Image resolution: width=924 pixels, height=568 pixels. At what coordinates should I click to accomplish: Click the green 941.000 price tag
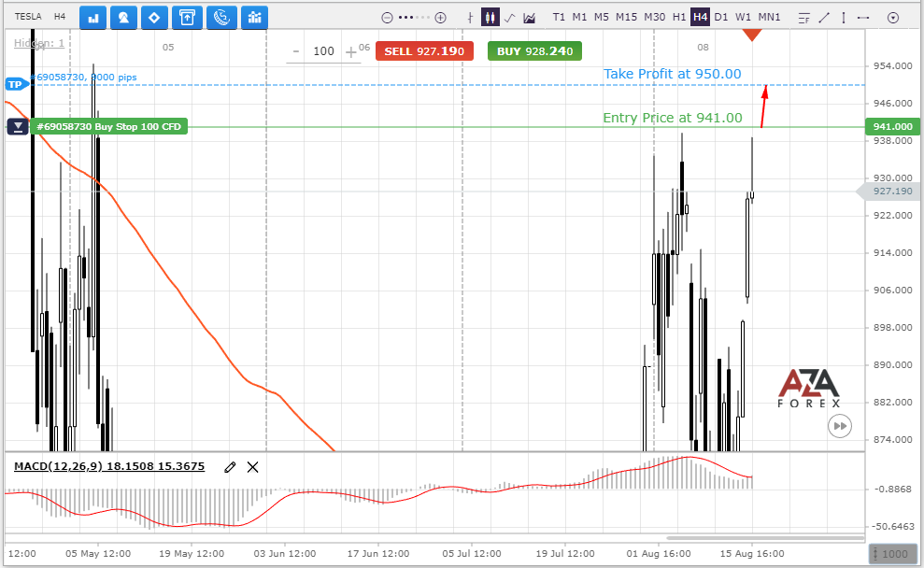(x=892, y=127)
